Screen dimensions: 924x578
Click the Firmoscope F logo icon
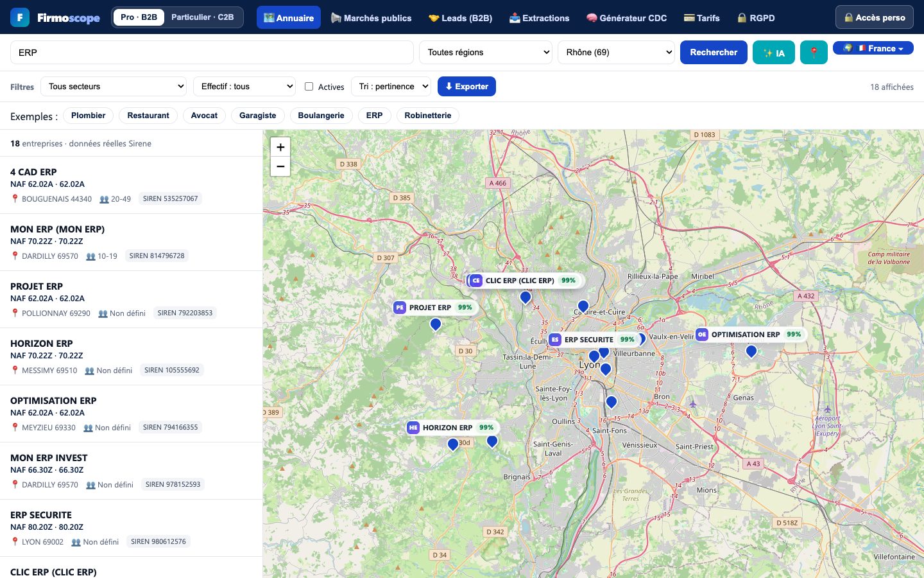point(20,17)
